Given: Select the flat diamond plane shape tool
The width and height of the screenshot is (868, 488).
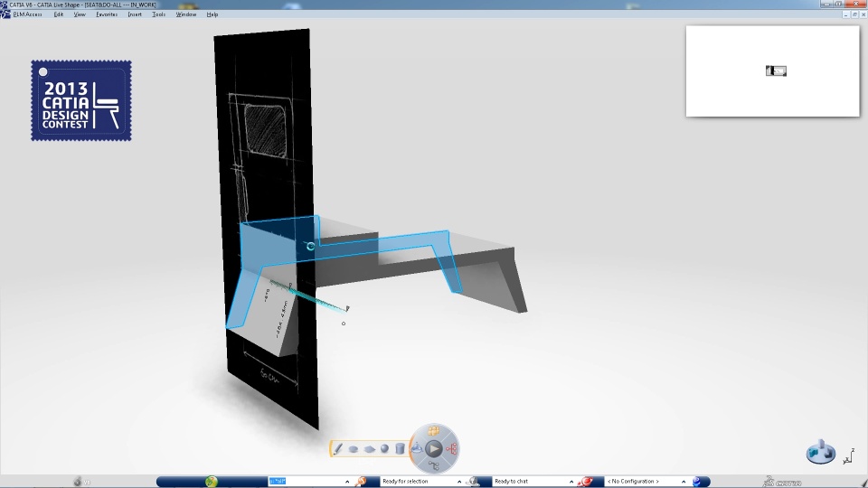Looking at the screenshot, I should pos(369,449).
